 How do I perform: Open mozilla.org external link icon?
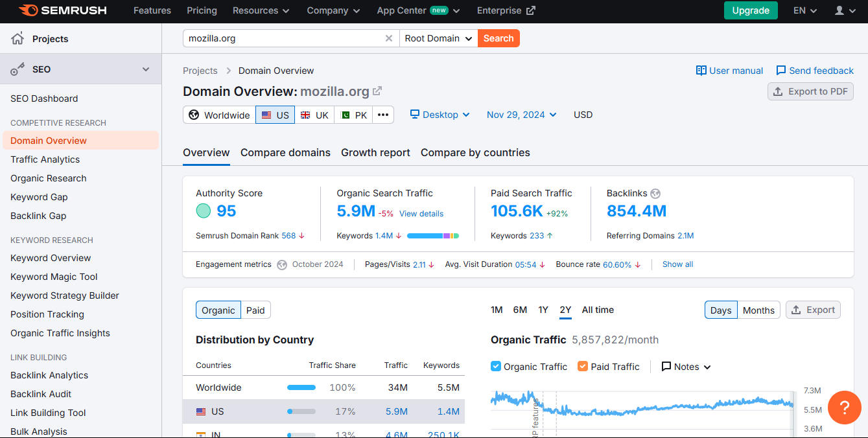click(377, 91)
